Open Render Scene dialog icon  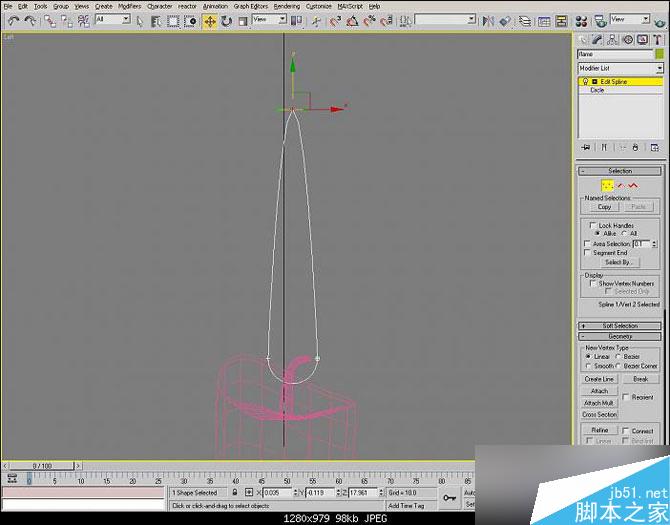tap(600, 21)
